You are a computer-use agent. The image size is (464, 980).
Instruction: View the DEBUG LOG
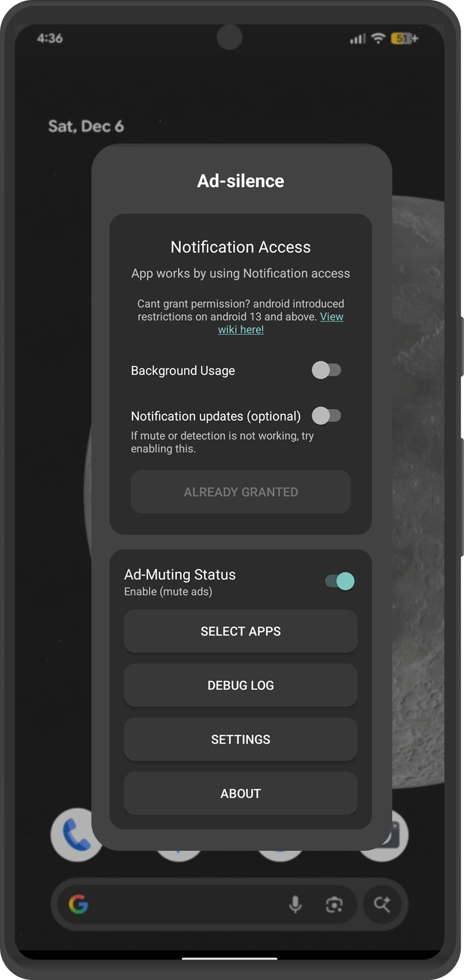pyautogui.click(x=240, y=685)
